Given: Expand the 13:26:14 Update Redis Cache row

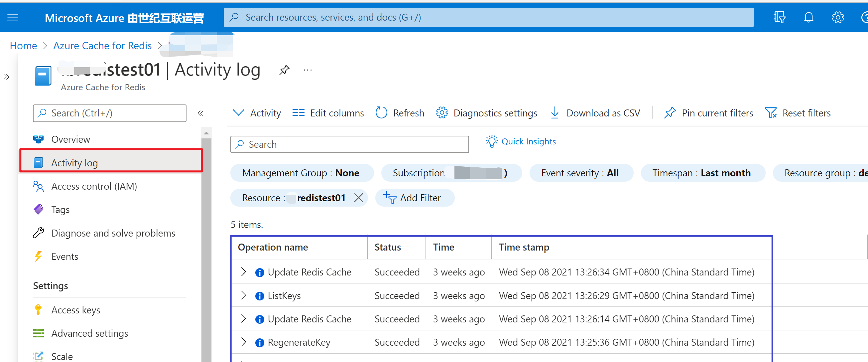Looking at the screenshot, I should point(244,319).
